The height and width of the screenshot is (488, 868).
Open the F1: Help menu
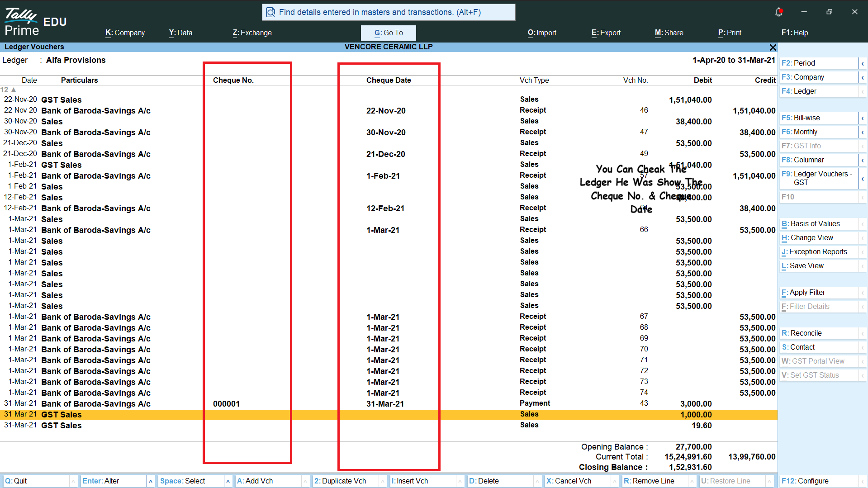[x=795, y=33]
